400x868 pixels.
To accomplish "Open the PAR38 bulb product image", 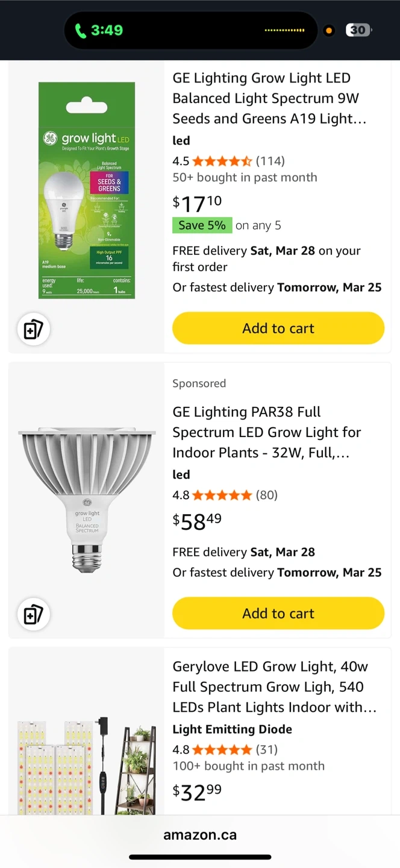I will pos(87,499).
